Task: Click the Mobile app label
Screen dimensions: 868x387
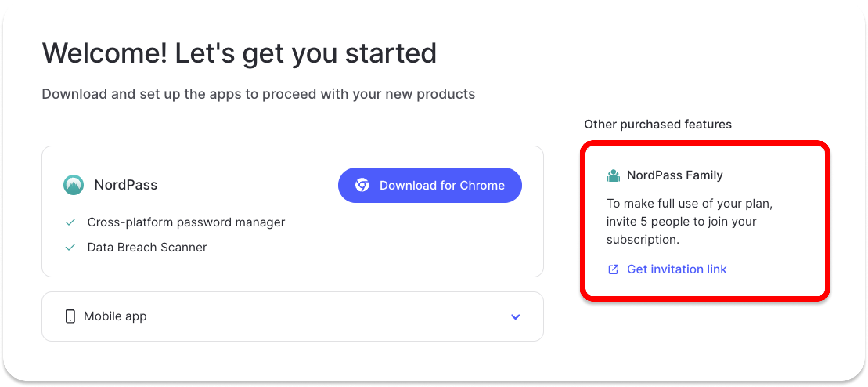Action: [115, 316]
